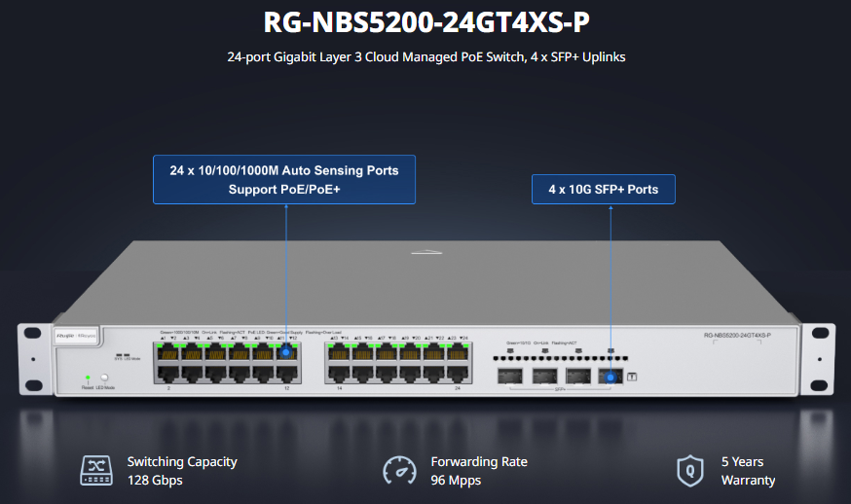Click the logo embossed on the switch top
851x504 pixels.
426,252
